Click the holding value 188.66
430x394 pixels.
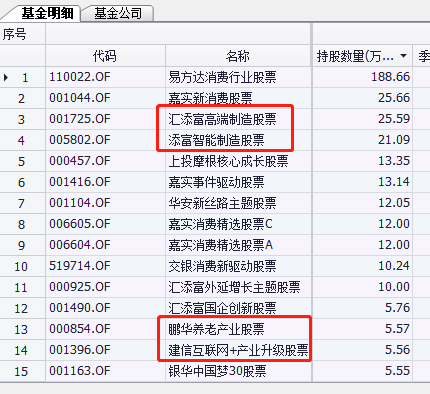[390, 77]
